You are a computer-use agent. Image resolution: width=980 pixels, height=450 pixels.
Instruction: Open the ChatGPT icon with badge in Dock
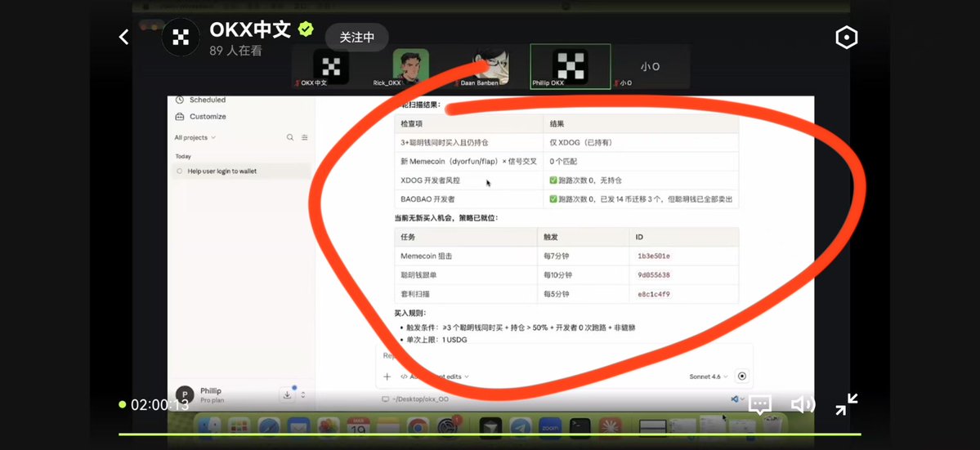click(449, 427)
